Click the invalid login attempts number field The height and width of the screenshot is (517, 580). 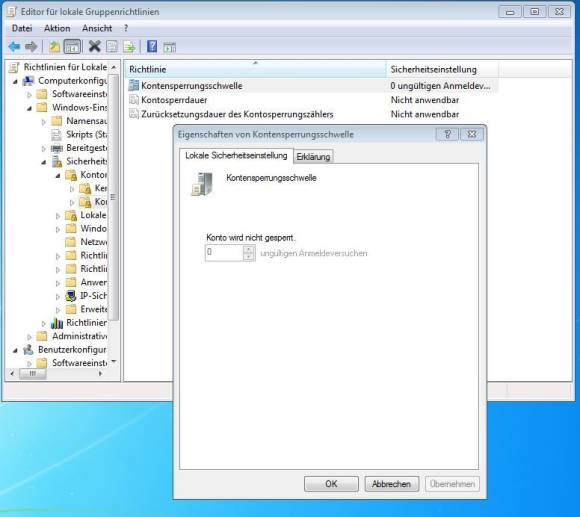click(224, 253)
